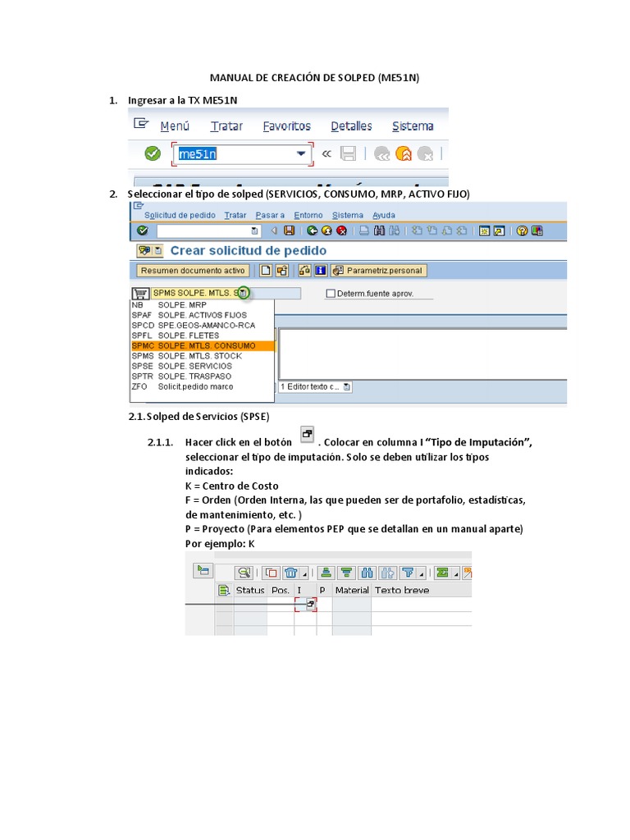
Task: Select SPCD SPE.GEOS-AMANCO-RCA option
Action: pos(203,325)
